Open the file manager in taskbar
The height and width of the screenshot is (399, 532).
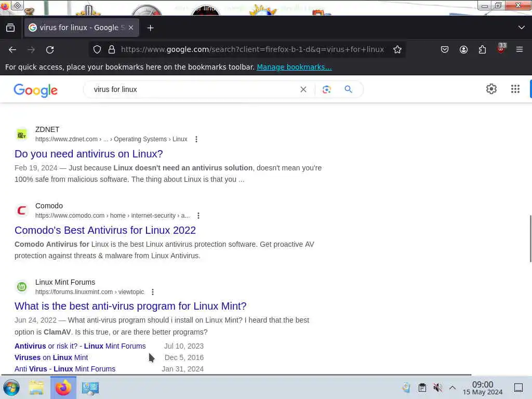tap(36, 388)
